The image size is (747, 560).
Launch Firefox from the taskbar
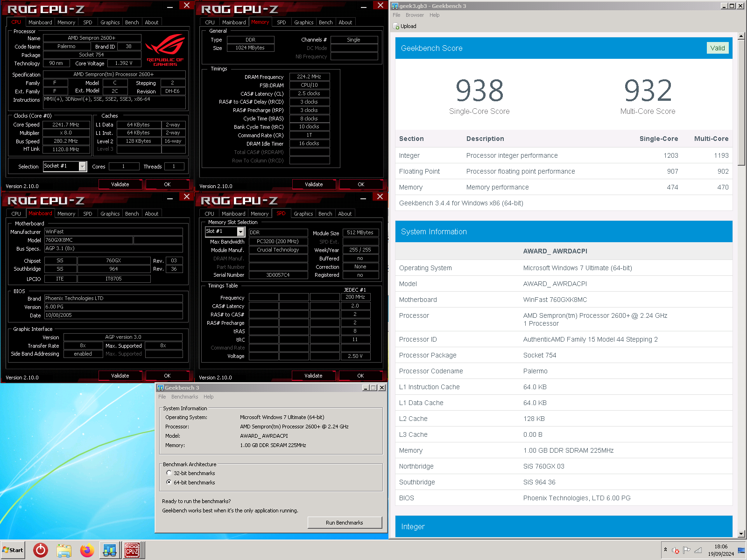coord(87,550)
